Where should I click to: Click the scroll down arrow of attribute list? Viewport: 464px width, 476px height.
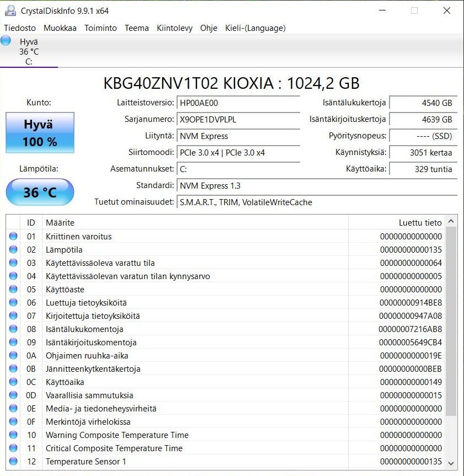click(x=451, y=463)
